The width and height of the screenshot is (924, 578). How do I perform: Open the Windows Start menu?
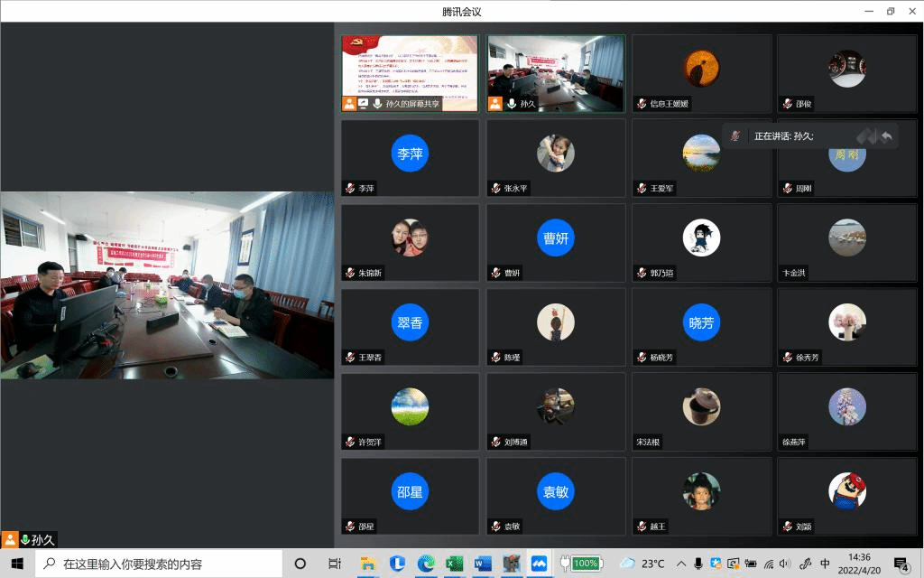click(x=16, y=564)
